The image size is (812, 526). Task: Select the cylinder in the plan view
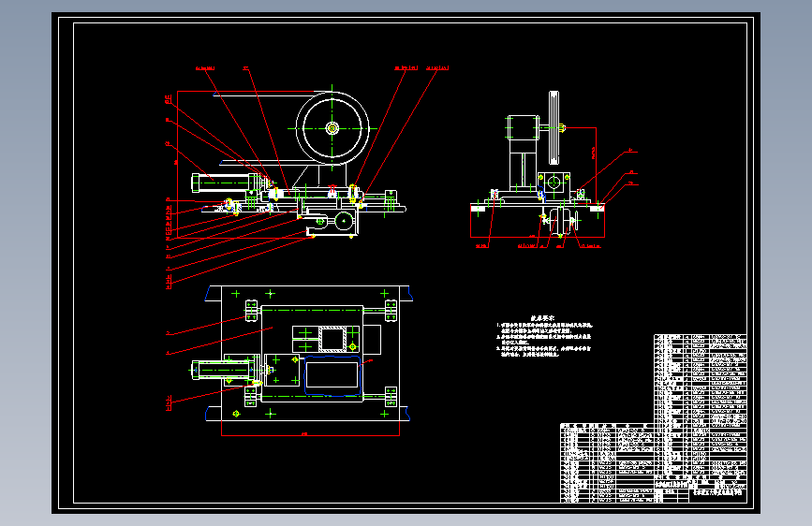(x=225, y=371)
